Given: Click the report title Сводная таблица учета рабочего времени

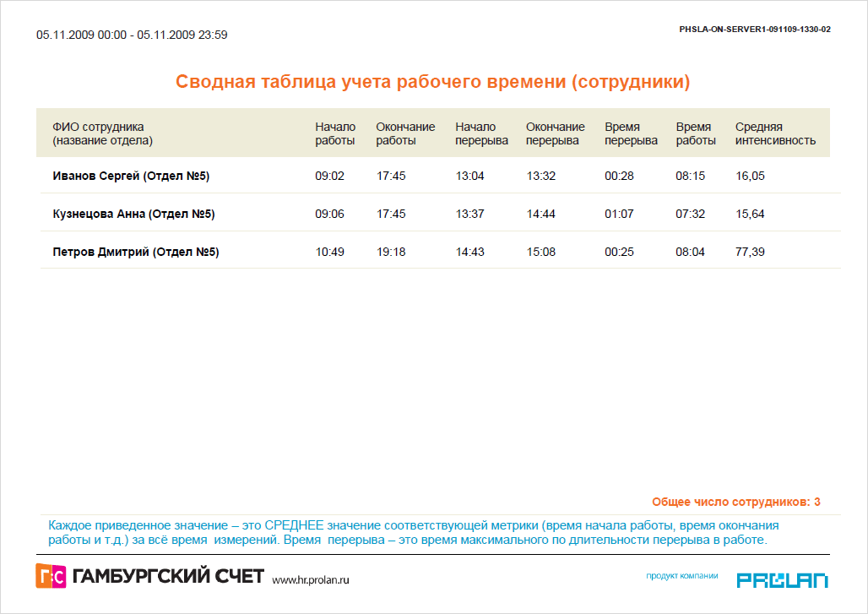Looking at the screenshot, I should 433,81.
